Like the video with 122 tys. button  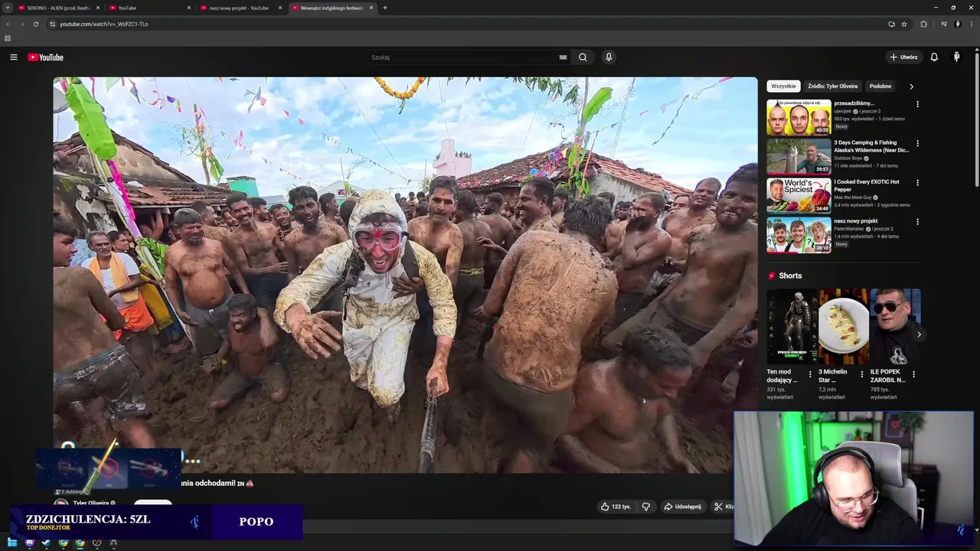616,507
